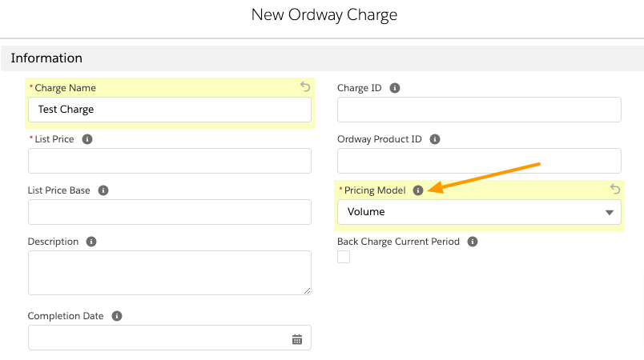Viewport: 644px width, 360px height.
Task: Undo changes to Charge Name field
Action: (x=305, y=86)
